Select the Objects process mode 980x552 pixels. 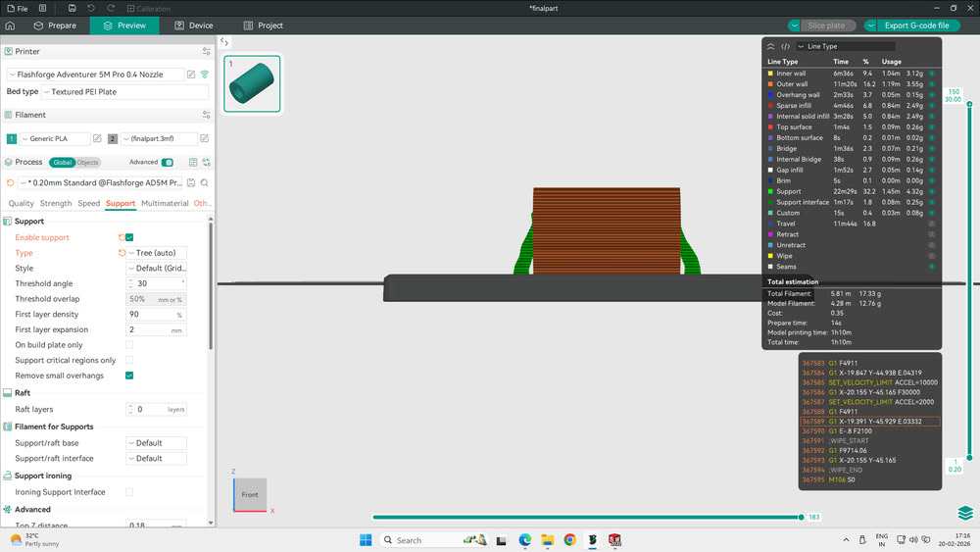(x=87, y=163)
